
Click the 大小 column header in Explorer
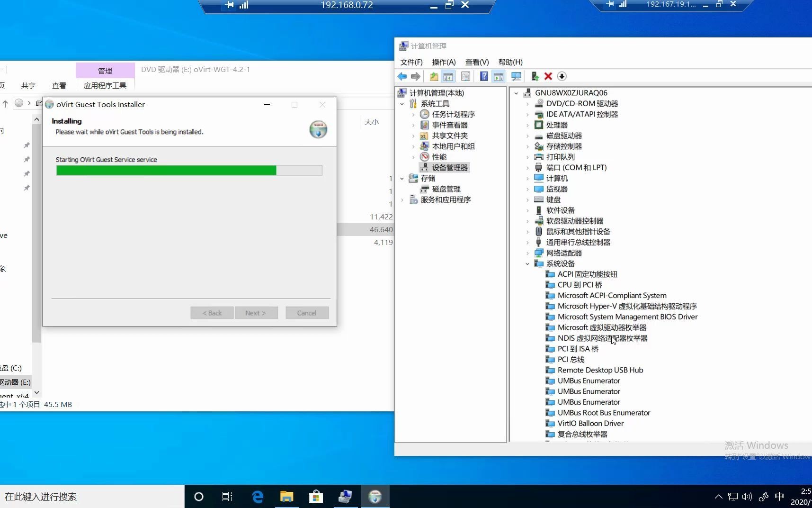(372, 122)
